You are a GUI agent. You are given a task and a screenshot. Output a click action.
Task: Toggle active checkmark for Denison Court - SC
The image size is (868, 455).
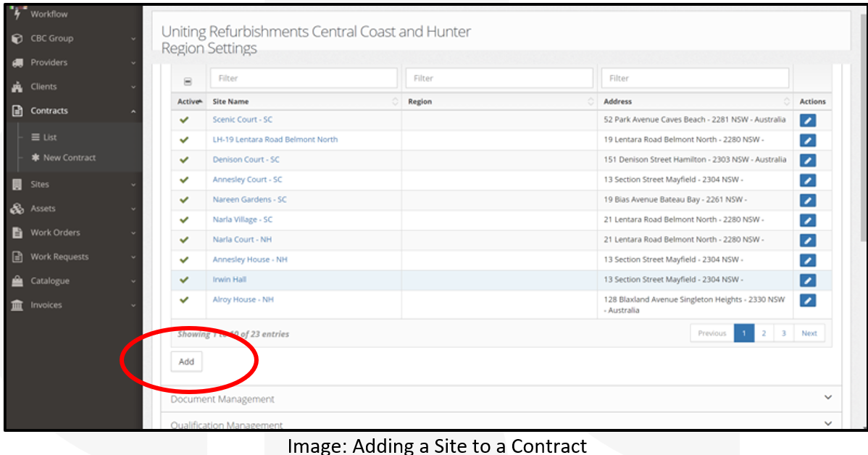pyautogui.click(x=184, y=160)
